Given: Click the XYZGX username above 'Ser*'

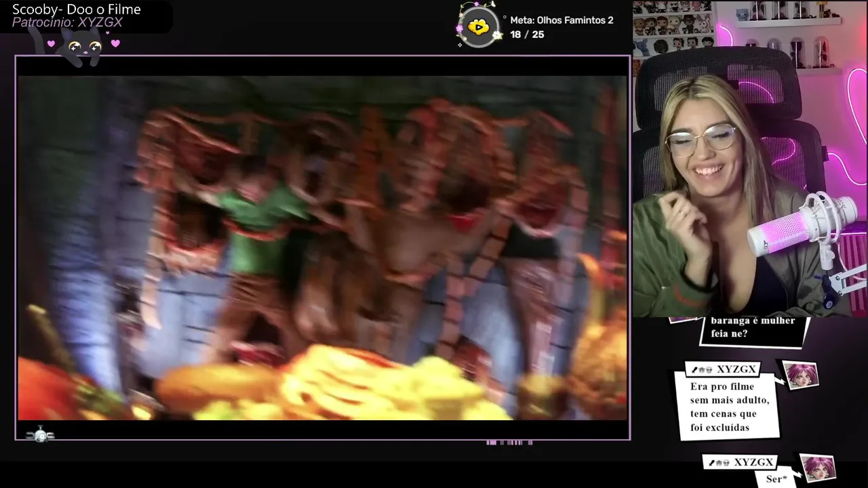Looking at the screenshot, I should pyautogui.click(x=753, y=462).
